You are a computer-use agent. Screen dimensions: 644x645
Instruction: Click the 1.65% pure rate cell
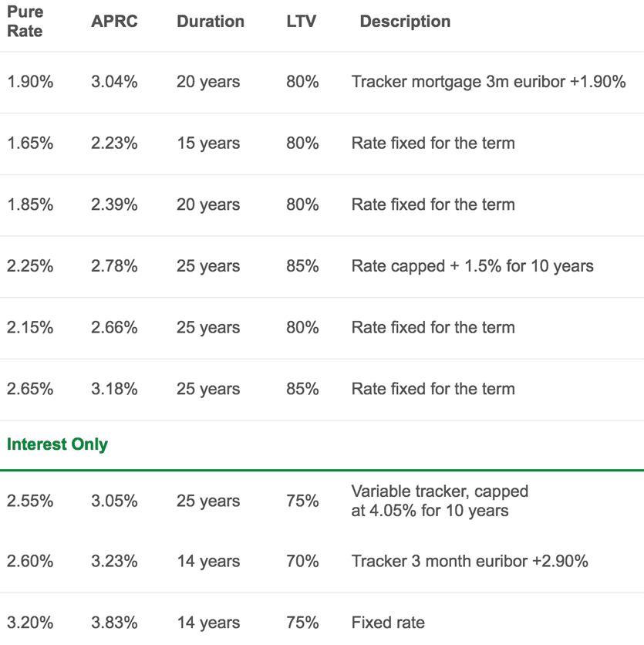pyautogui.click(x=30, y=144)
